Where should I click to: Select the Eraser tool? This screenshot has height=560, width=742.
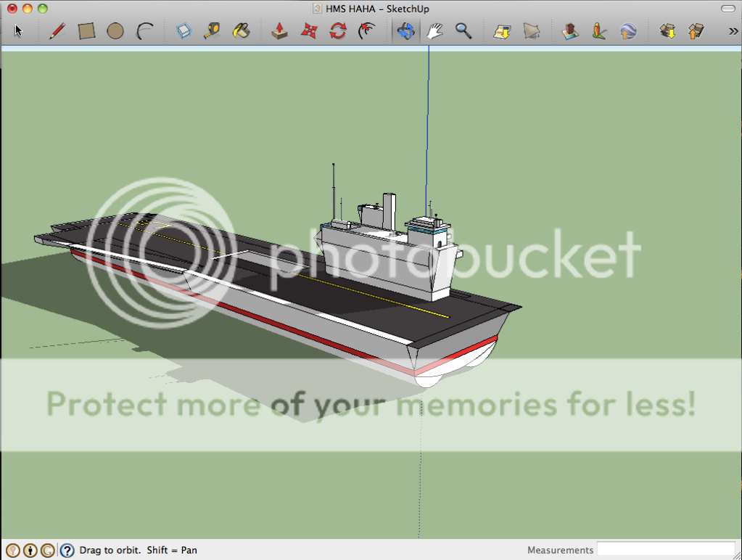click(184, 30)
